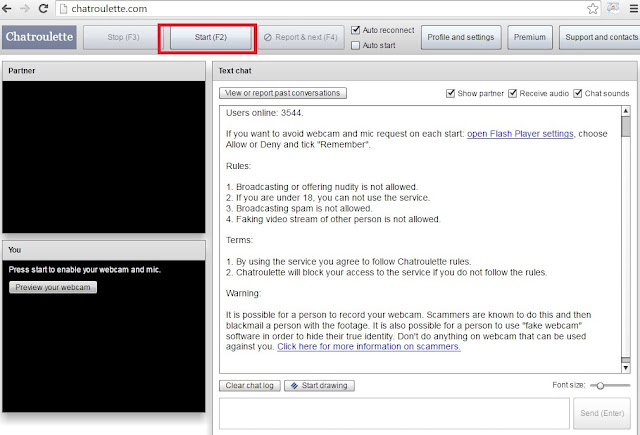Enable the Auto start checkbox
The width and height of the screenshot is (640, 435).
pos(356,45)
